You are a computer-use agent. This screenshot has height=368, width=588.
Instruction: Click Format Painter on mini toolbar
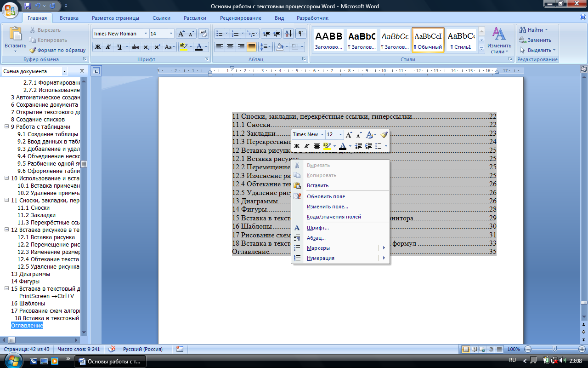[x=384, y=135]
